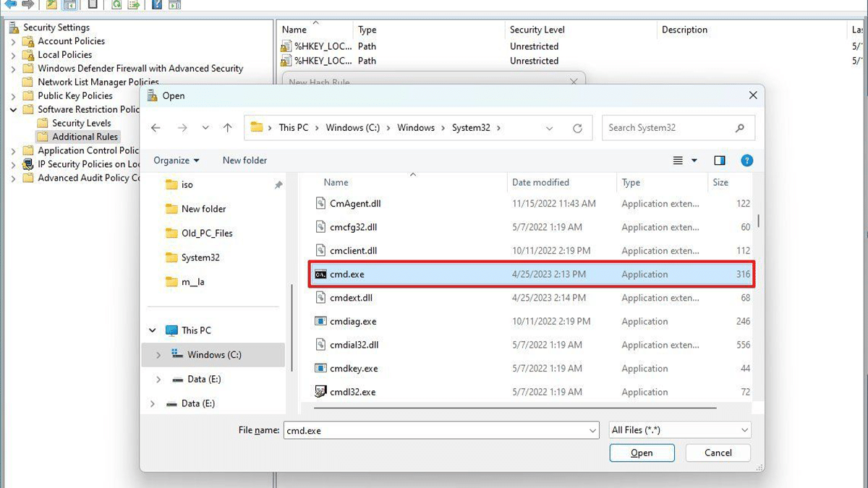The image size is (868, 488).
Task: Select the cmdl32.exe file
Action: [x=352, y=393]
